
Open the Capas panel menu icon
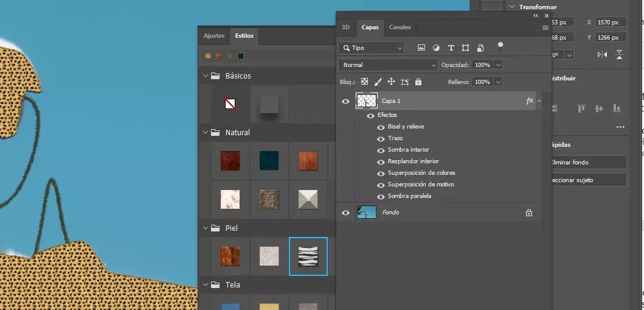point(545,27)
